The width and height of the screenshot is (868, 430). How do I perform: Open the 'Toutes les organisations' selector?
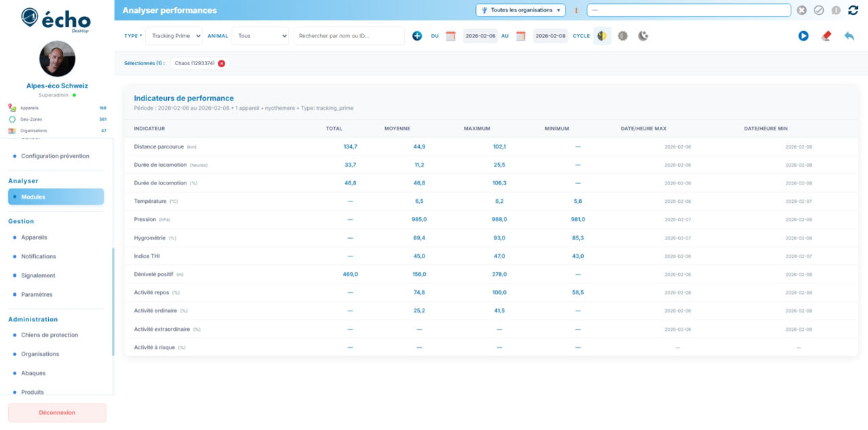pos(519,10)
